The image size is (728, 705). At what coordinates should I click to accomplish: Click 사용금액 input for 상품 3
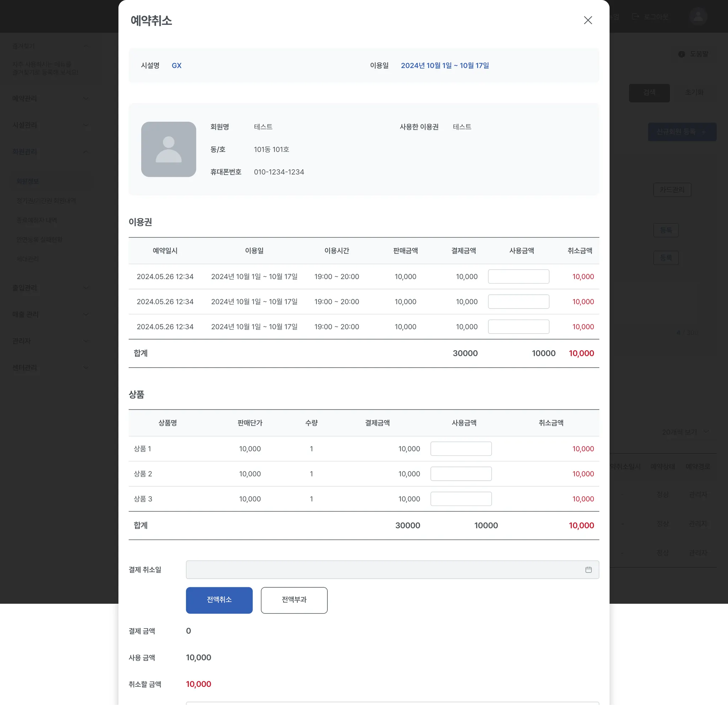pos(461,498)
